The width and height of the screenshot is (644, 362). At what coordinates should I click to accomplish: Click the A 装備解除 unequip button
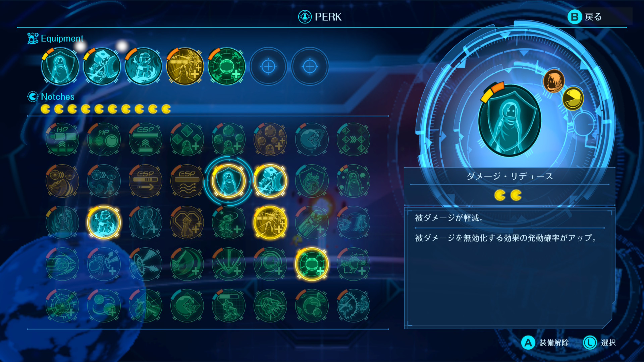click(545, 343)
